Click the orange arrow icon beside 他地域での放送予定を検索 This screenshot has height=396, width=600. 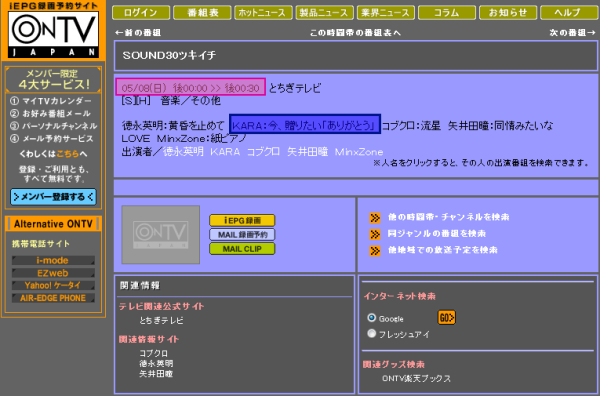[x=375, y=251]
